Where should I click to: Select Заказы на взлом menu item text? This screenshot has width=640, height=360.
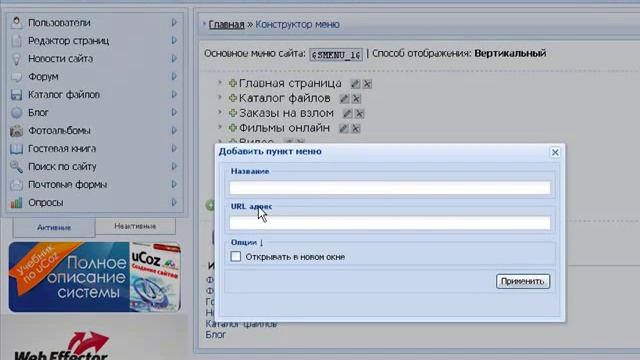[x=286, y=113]
